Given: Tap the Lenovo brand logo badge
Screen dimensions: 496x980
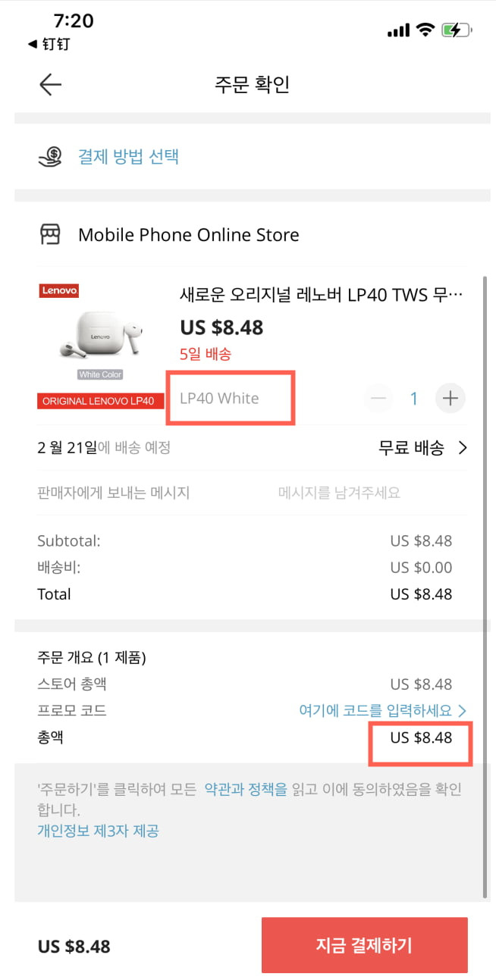Looking at the screenshot, I should 58,290.
